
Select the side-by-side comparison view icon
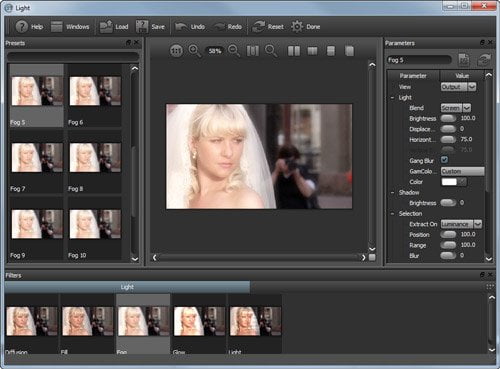294,51
